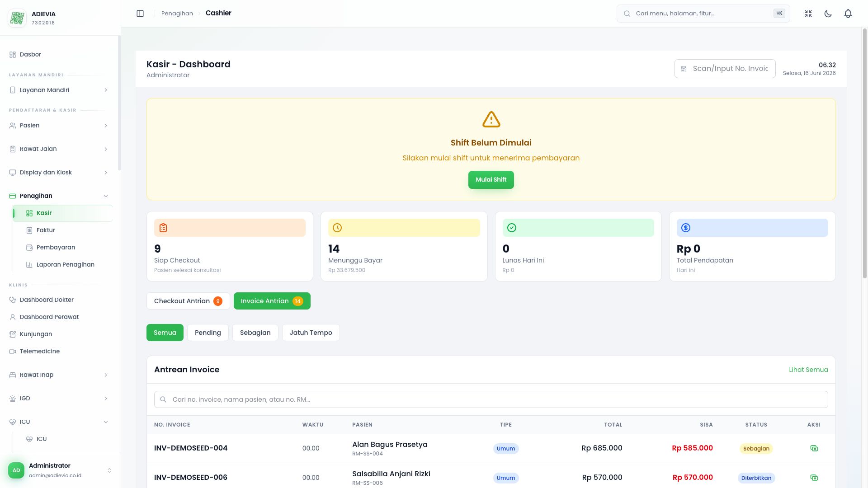Click the Mulai Shift button

click(491, 180)
